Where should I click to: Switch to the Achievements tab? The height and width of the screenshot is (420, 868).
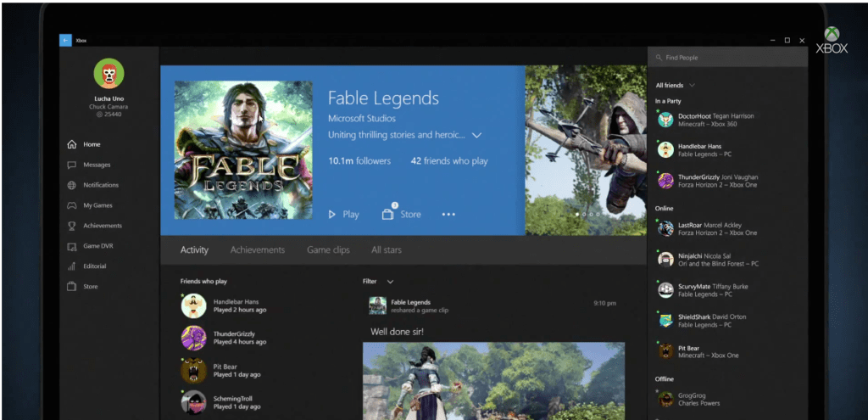point(258,250)
